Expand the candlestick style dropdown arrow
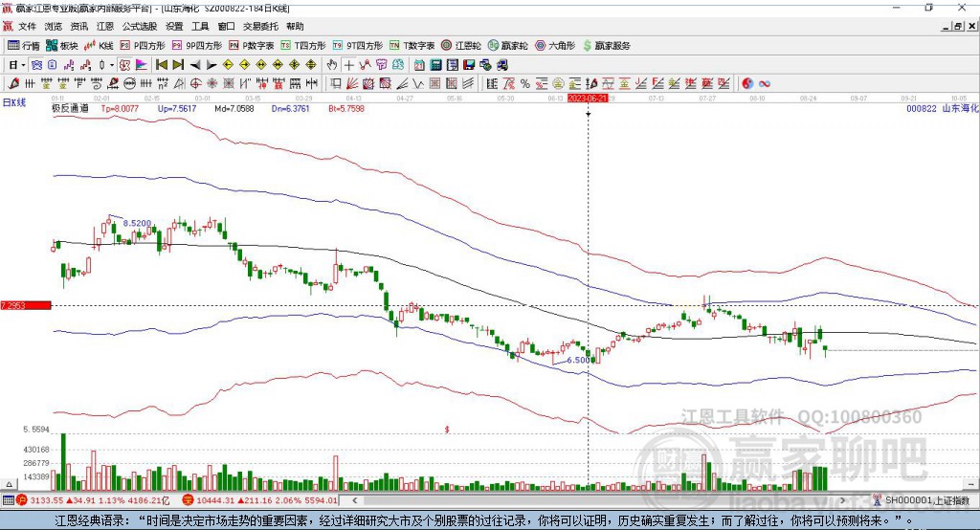 tap(112, 65)
